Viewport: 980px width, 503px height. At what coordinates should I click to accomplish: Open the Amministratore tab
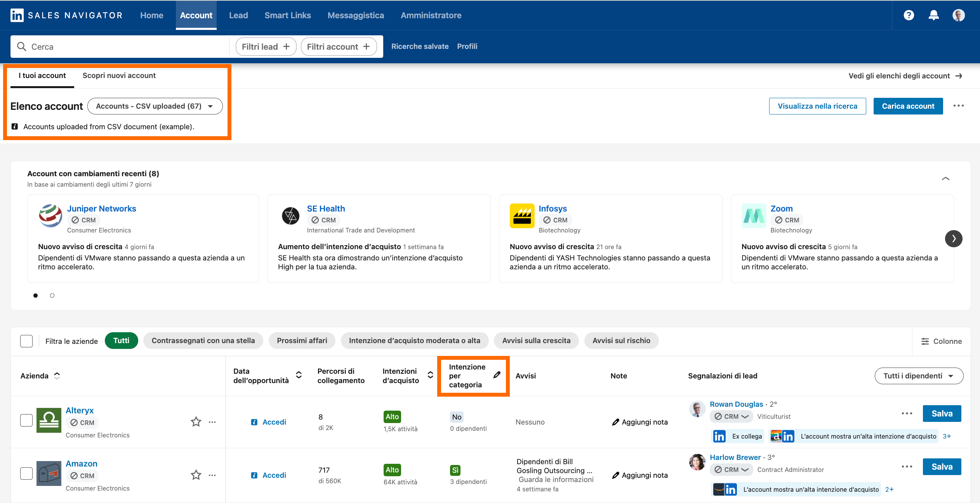tap(431, 16)
